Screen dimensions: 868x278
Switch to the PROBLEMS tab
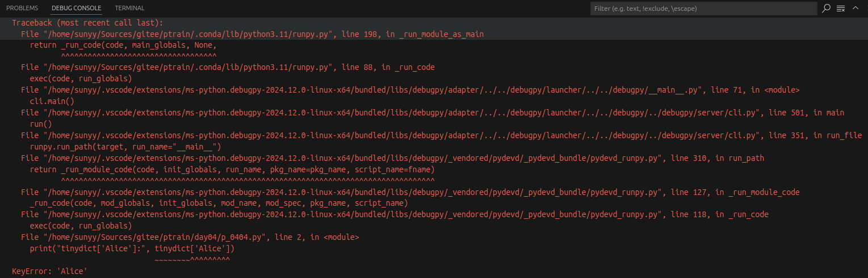point(22,8)
